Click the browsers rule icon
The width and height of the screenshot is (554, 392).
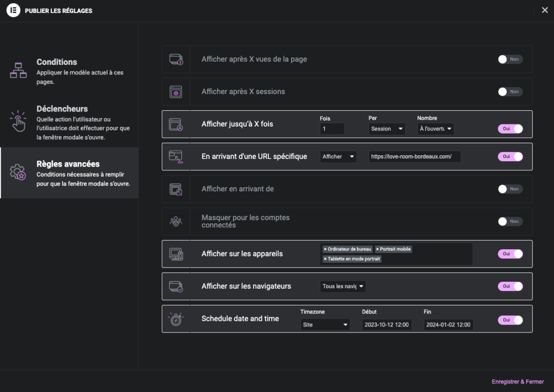(x=176, y=286)
